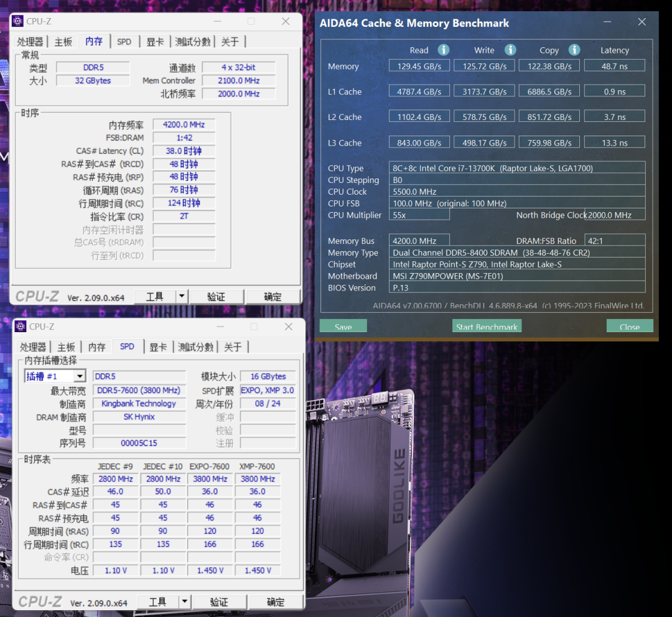Click Memory Read value 129.45 GB/s

[419, 66]
